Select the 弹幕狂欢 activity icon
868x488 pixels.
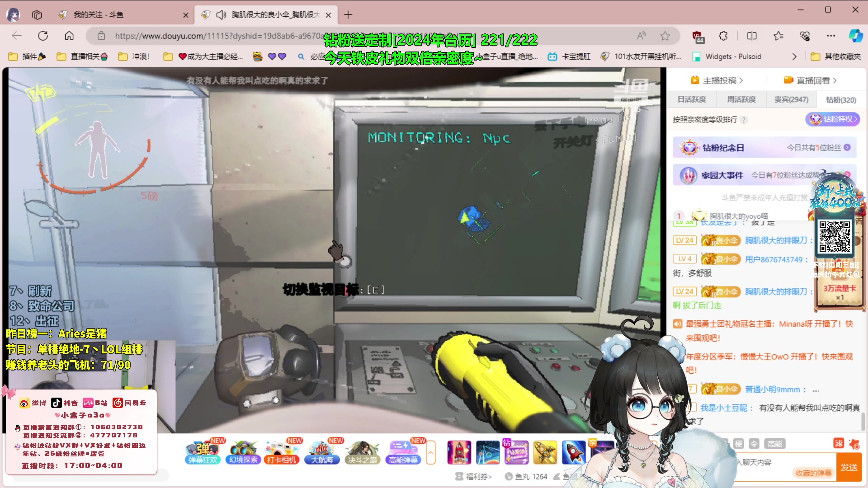pos(202,452)
